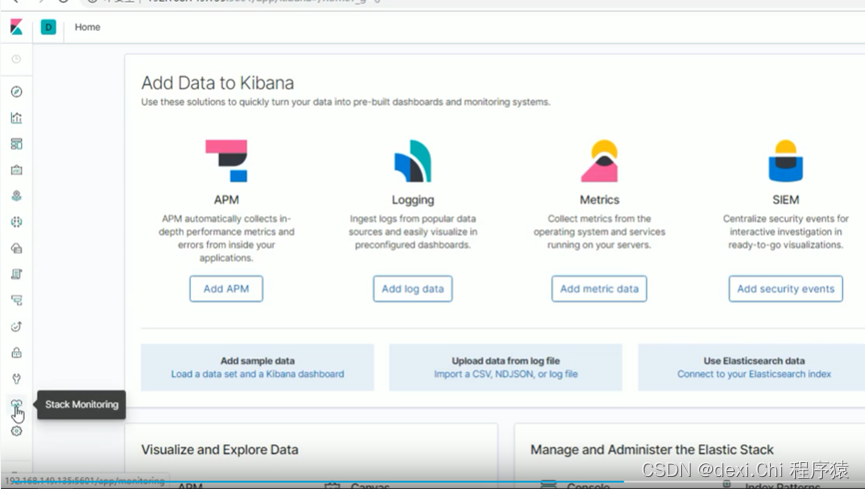Open Connect to your Elasticsearch index link
Screen dimensions: 865x489
point(754,374)
